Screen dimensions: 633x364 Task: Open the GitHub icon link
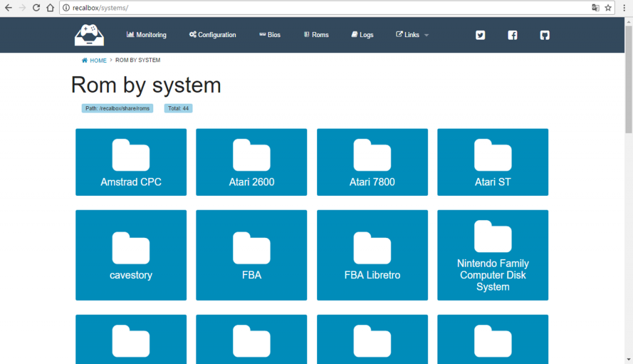[x=545, y=35]
